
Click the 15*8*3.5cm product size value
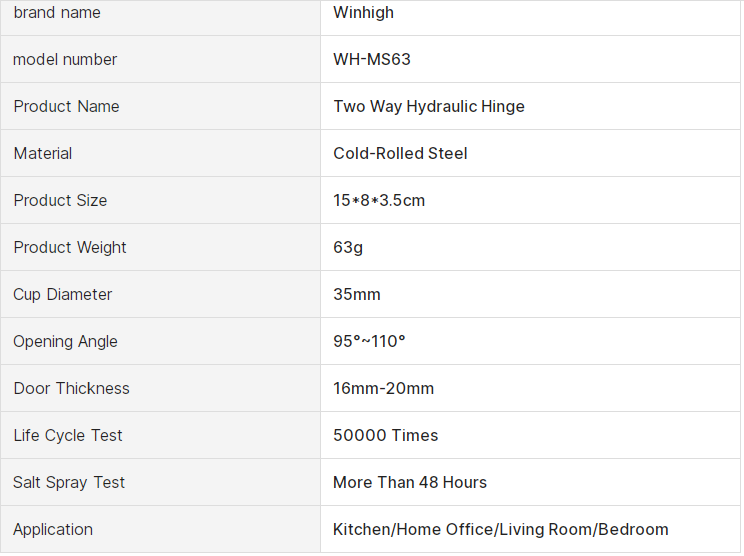coord(379,201)
